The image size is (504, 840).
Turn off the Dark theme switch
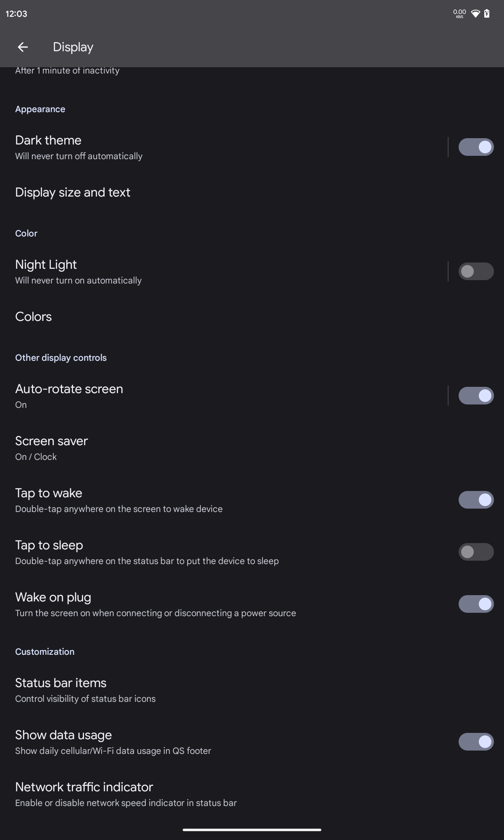tap(476, 147)
